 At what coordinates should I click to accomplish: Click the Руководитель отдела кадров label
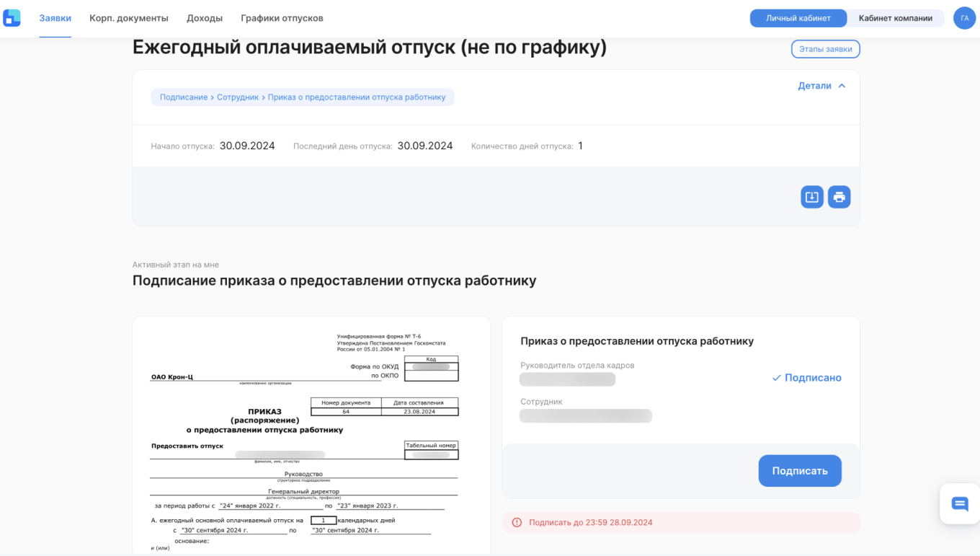click(x=577, y=366)
